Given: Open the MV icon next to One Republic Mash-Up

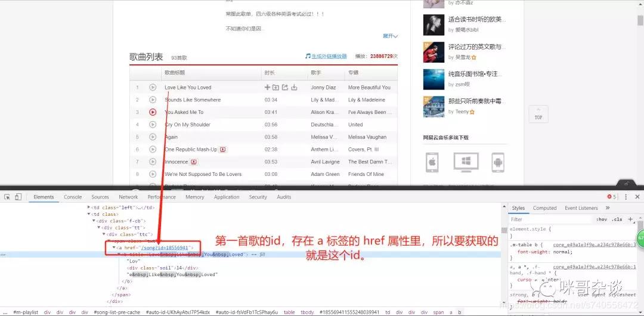Looking at the screenshot, I should [x=222, y=150].
